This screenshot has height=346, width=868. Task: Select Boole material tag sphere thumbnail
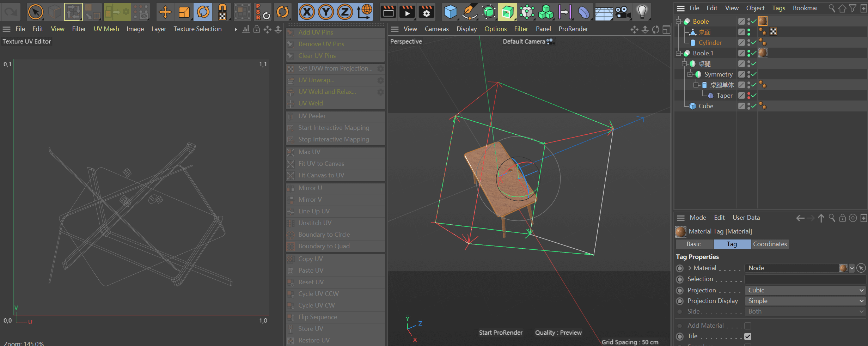tap(763, 21)
